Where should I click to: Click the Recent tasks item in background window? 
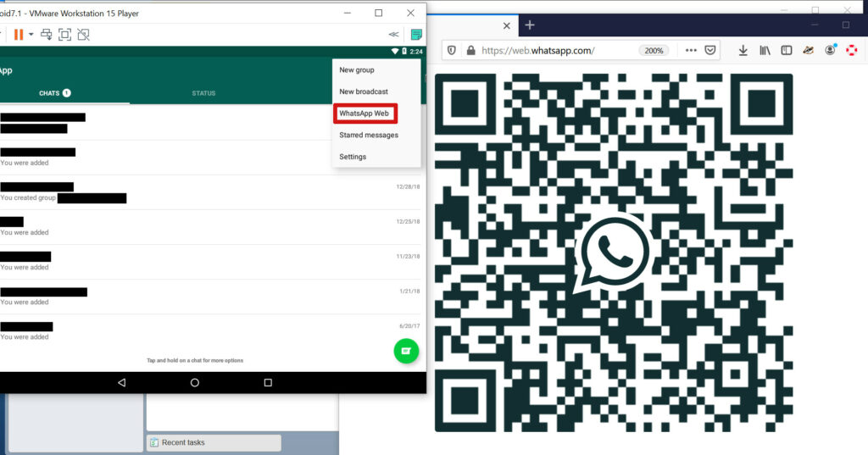point(214,442)
